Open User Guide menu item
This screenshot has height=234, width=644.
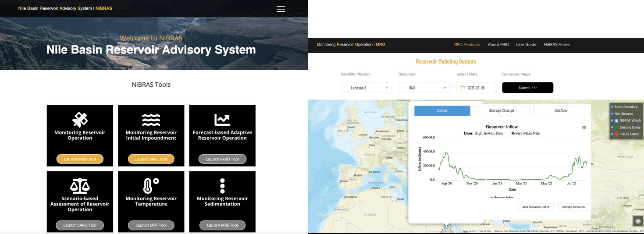pos(526,45)
